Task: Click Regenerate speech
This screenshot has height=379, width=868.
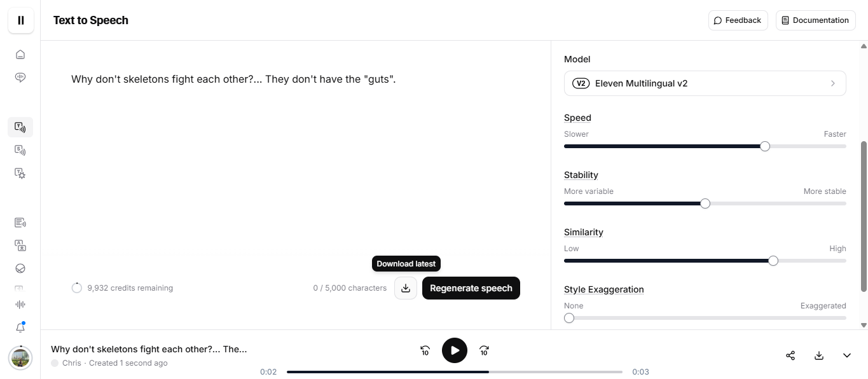Action: [471, 288]
